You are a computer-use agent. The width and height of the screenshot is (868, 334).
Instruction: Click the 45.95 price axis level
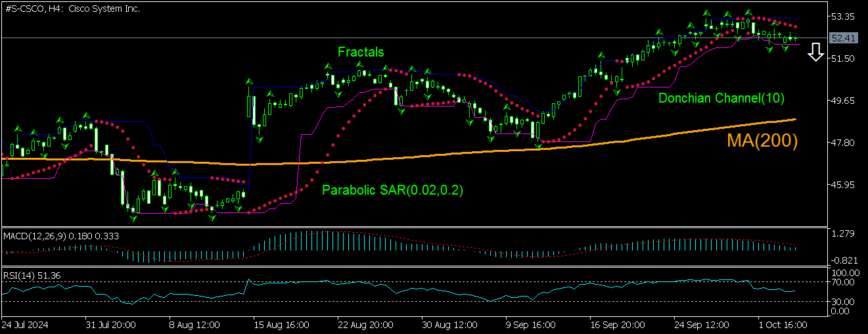tap(843, 185)
